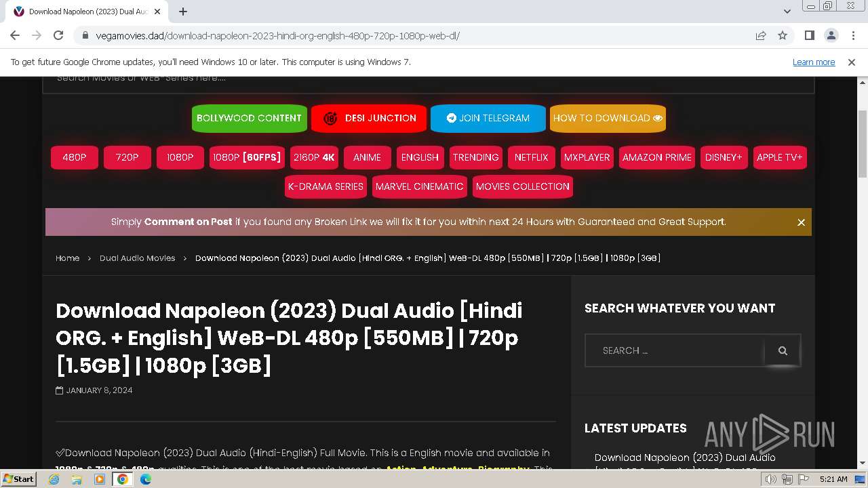Screen dimensions: 868x488
Task: Open the browser side panel
Action: [810, 35]
